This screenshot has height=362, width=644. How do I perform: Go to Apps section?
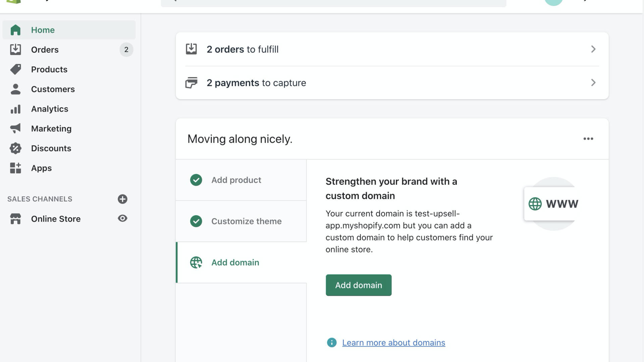coord(69,168)
